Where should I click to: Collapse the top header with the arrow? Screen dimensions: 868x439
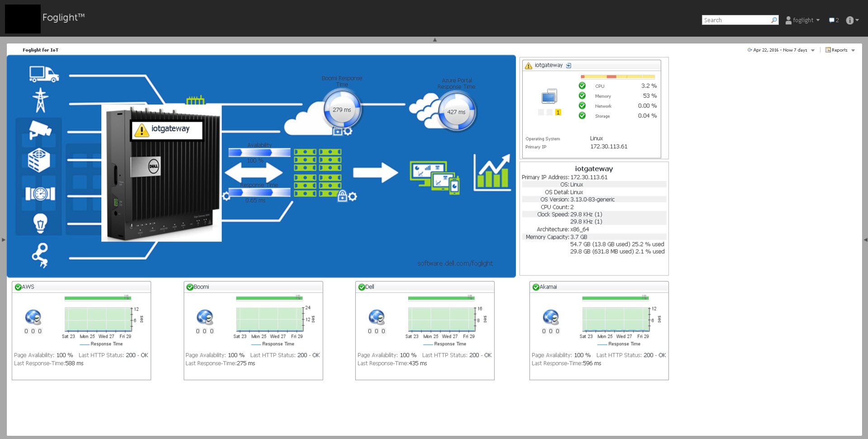(435, 40)
